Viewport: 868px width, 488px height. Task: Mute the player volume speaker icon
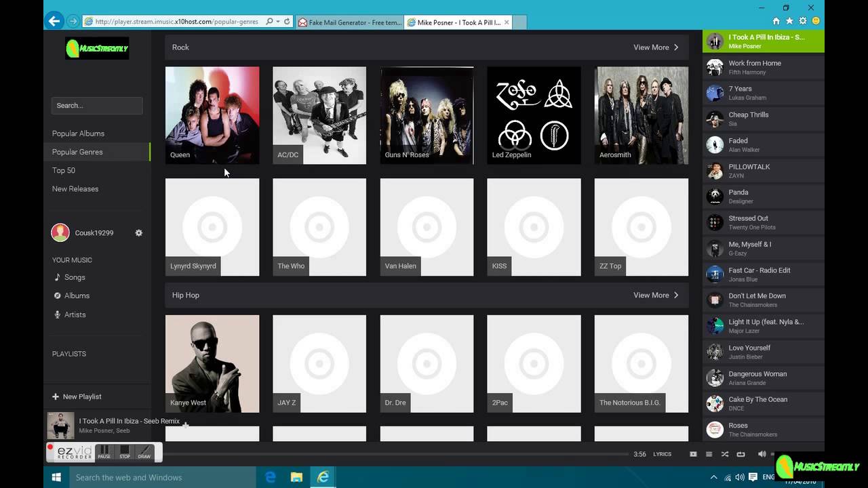(762, 454)
